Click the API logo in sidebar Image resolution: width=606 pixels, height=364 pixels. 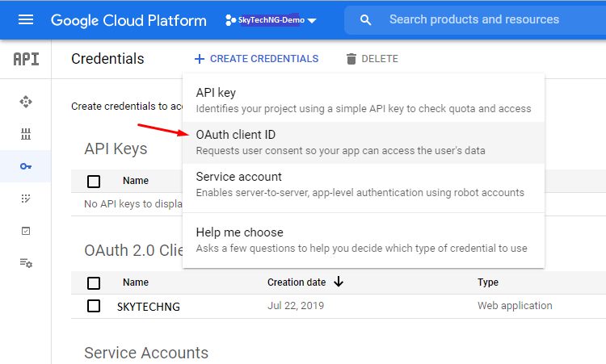(x=26, y=59)
